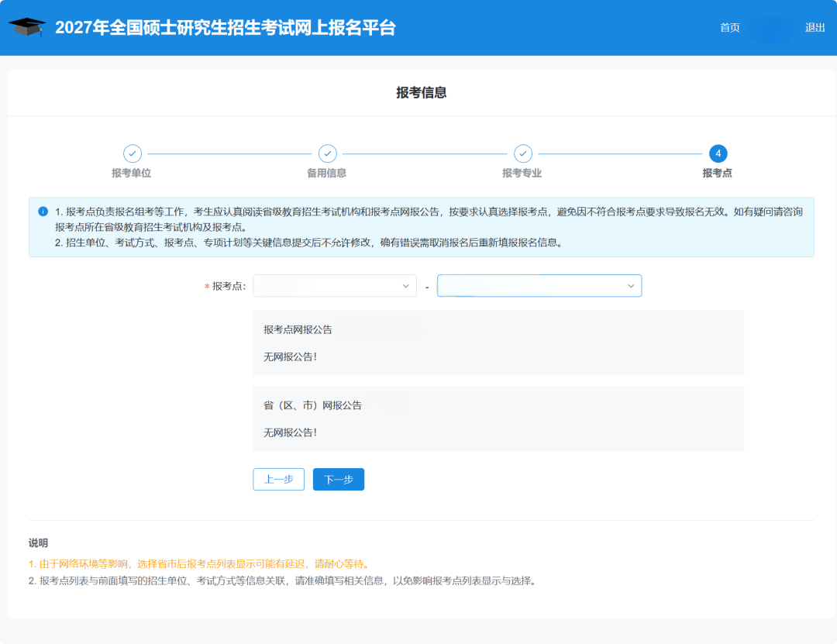
Task: Click the 报考信息 page title
Action: click(x=421, y=93)
